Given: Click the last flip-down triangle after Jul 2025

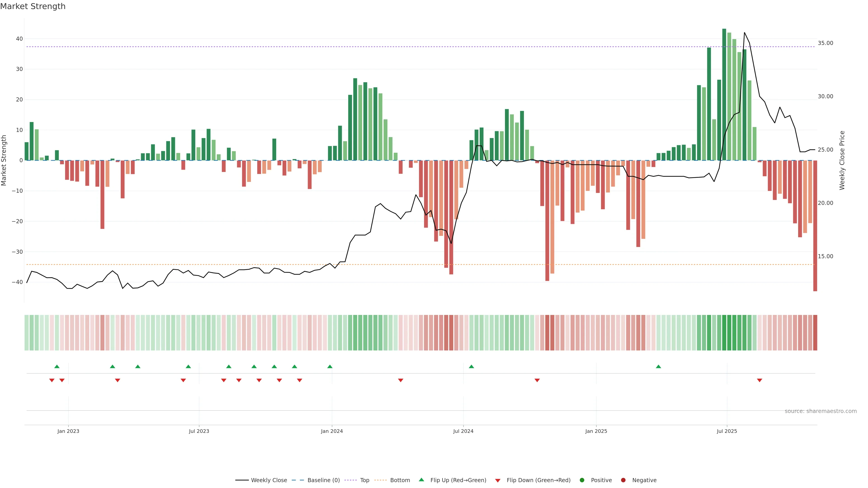Looking at the screenshot, I should (x=759, y=380).
